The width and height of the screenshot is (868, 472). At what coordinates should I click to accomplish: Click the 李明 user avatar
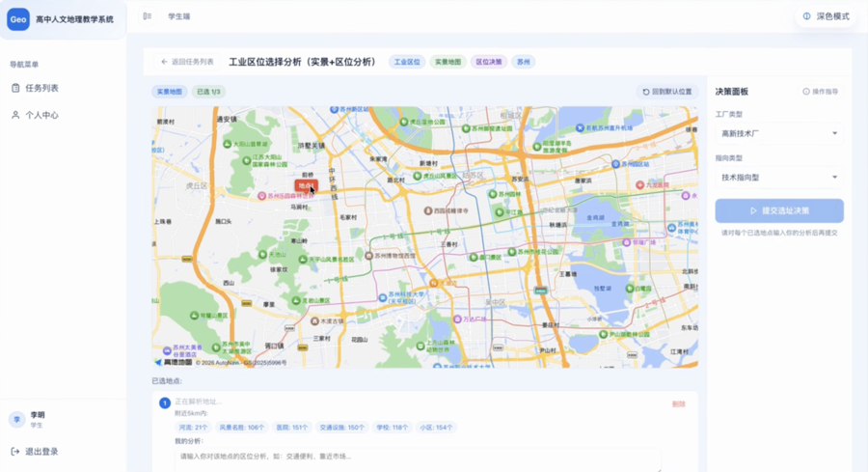(x=16, y=419)
